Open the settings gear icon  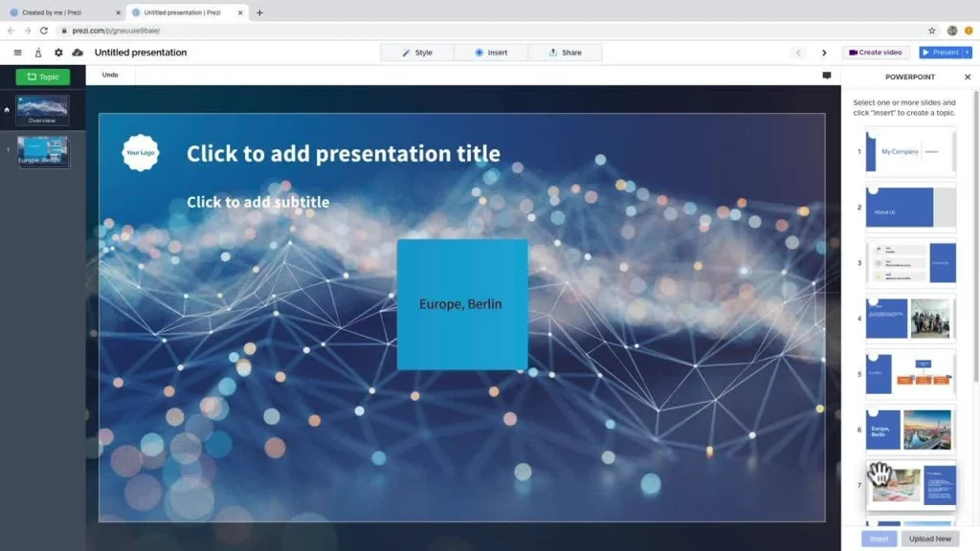(58, 52)
